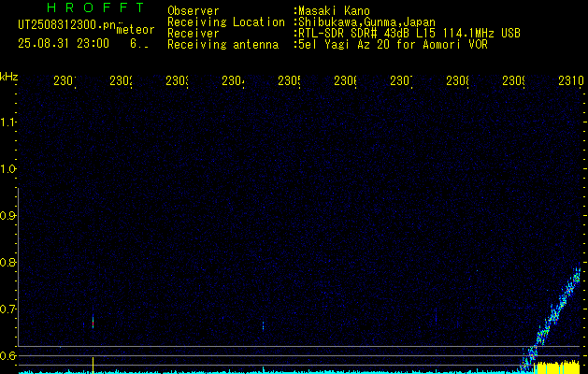Click the red meteor echo near 2301
The height and width of the screenshot is (374, 588).
click(x=93, y=323)
